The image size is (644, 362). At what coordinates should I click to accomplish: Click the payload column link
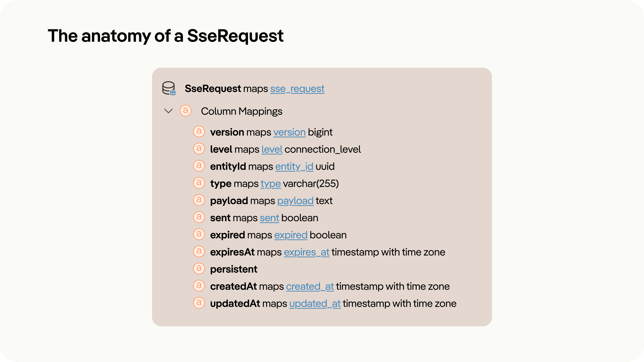[x=295, y=201]
